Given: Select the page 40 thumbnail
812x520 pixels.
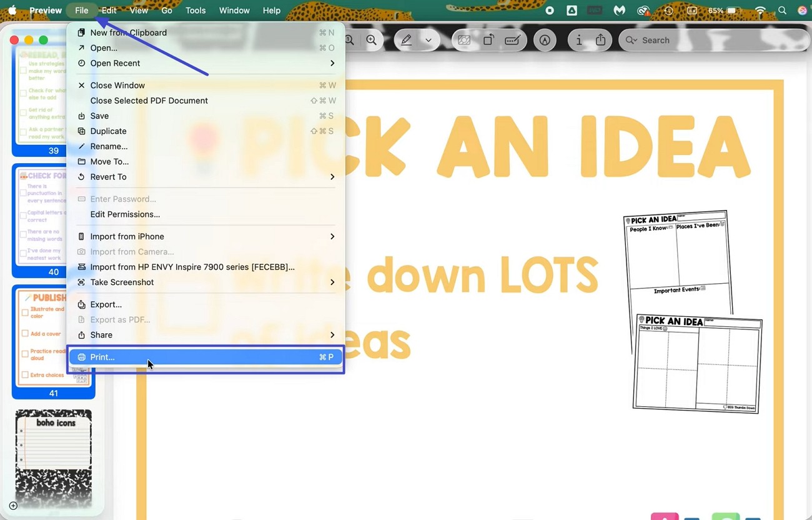Looking at the screenshot, I should [x=54, y=221].
